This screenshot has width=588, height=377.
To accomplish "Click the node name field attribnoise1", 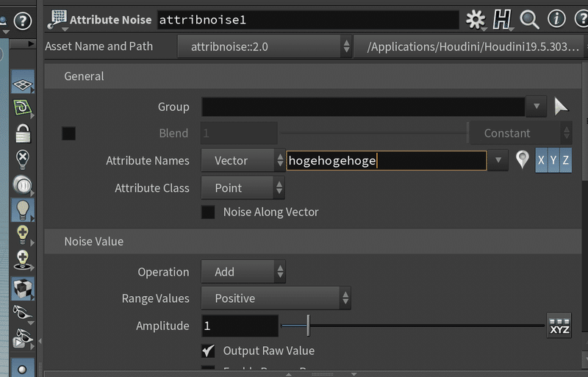I will (306, 20).
